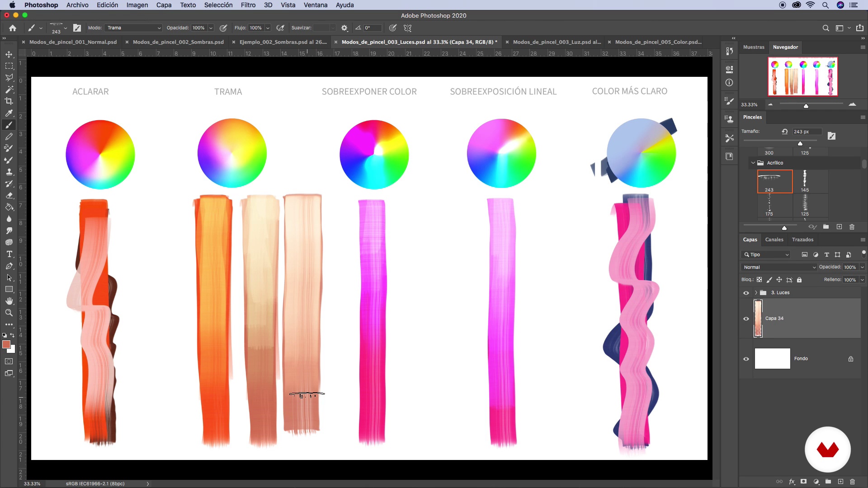
Task: Switch to the Canales tab
Action: pyautogui.click(x=774, y=239)
